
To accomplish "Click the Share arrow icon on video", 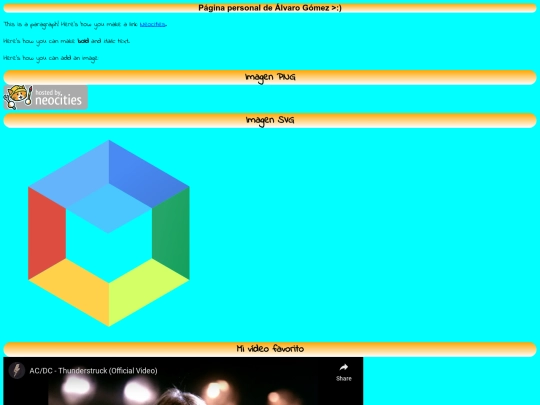I will click(x=344, y=368).
